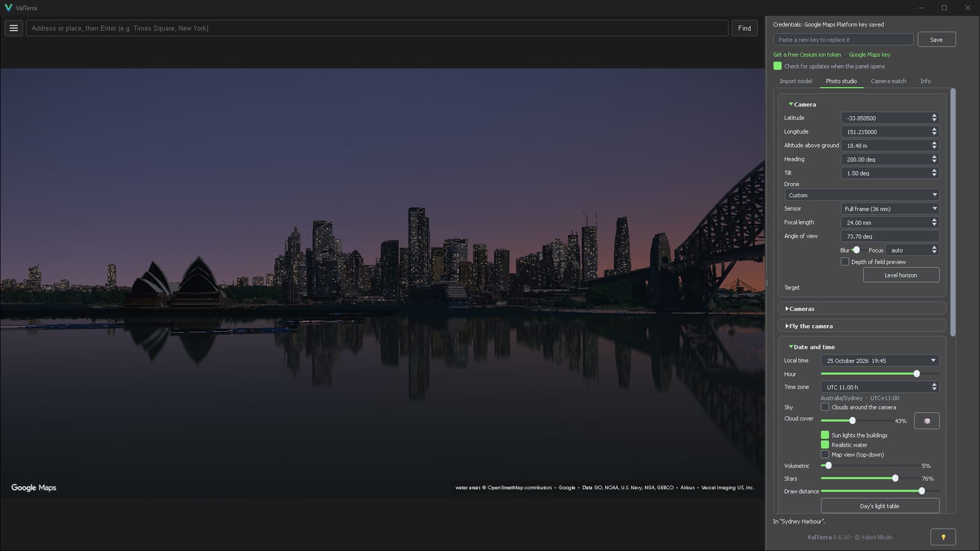
Task: Enable Depth of field preview checkbox
Action: pyautogui.click(x=845, y=261)
